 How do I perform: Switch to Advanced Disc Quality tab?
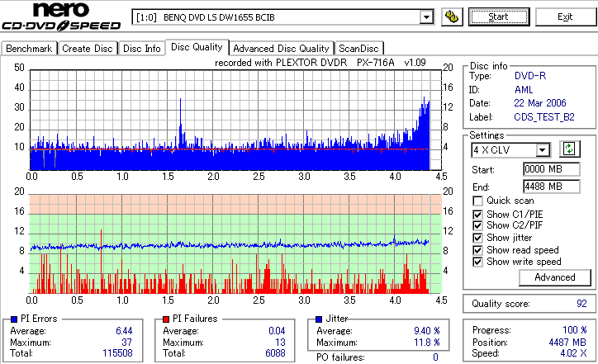point(281,49)
